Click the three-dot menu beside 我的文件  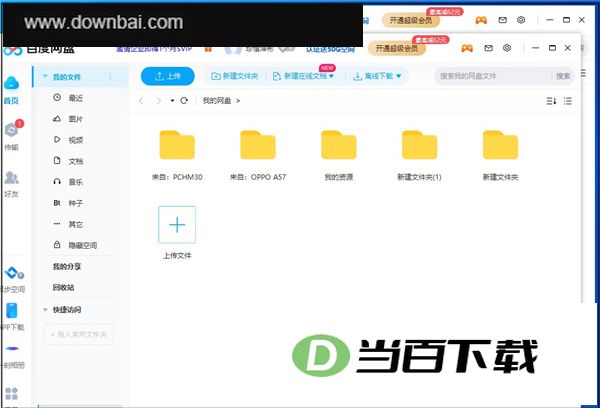[x=111, y=77]
